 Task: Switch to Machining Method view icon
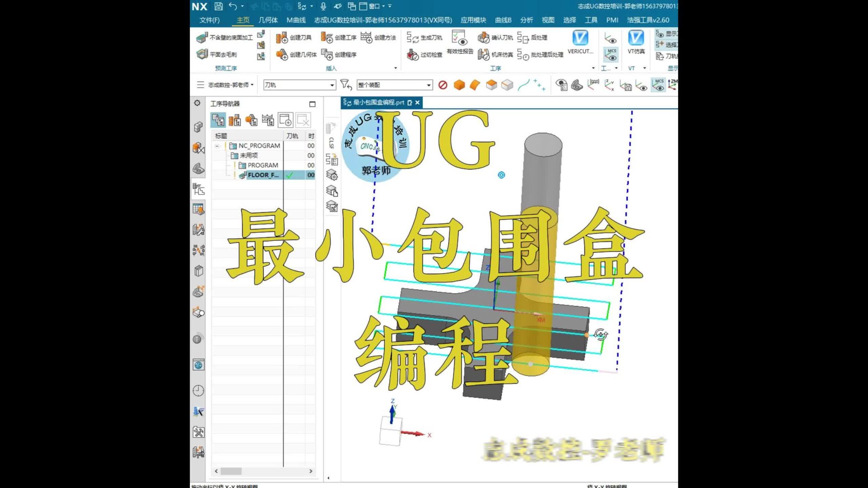268,120
